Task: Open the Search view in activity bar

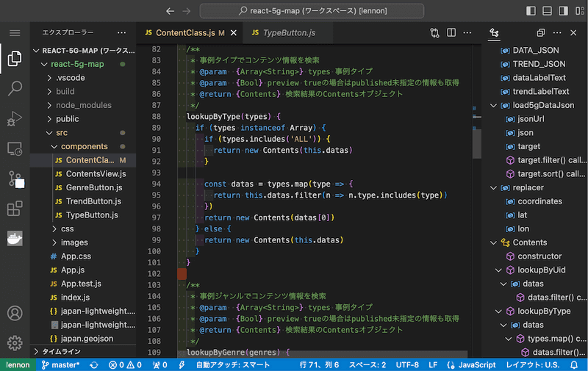Action: point(15,88)
